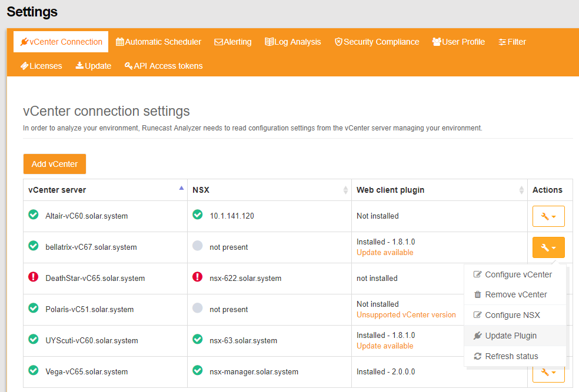579x392 pixels.
Task: Click grey NSX icon in Polaris-vC51 row
Action: tap(198, 307)
